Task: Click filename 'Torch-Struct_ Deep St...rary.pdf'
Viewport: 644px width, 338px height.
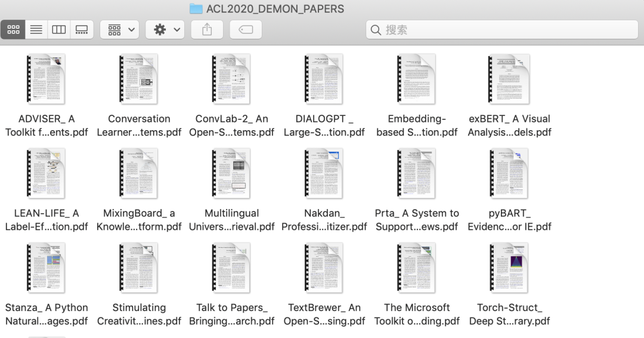Action: click(509, 315)
